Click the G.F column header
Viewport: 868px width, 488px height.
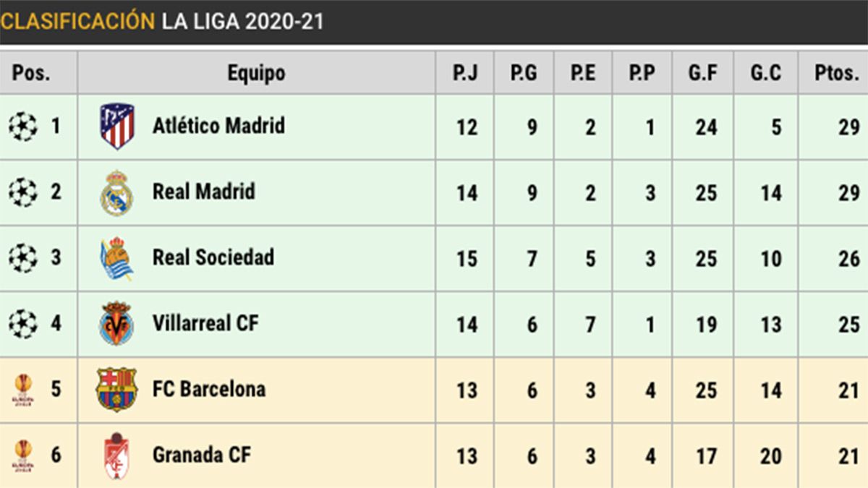(x=702, y=72)
